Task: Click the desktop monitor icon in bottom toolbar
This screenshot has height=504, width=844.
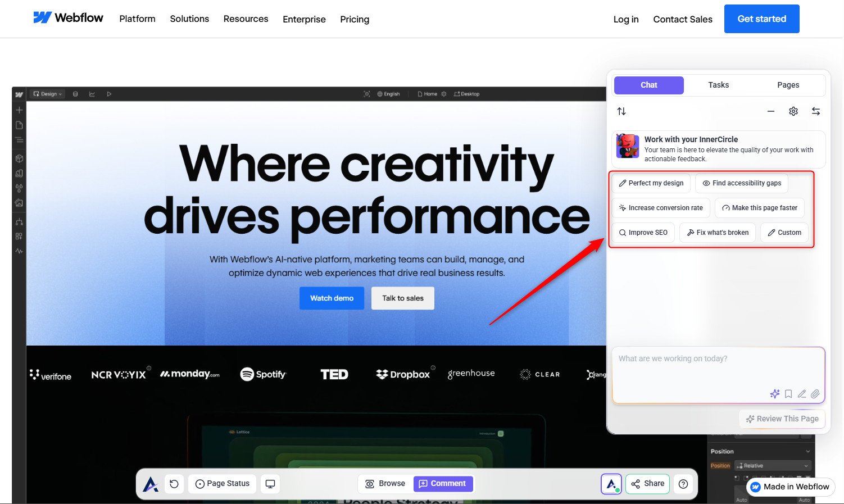Action: (270, 484)
